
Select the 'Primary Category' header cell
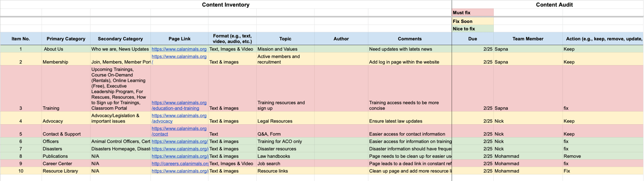click(66, 39)
